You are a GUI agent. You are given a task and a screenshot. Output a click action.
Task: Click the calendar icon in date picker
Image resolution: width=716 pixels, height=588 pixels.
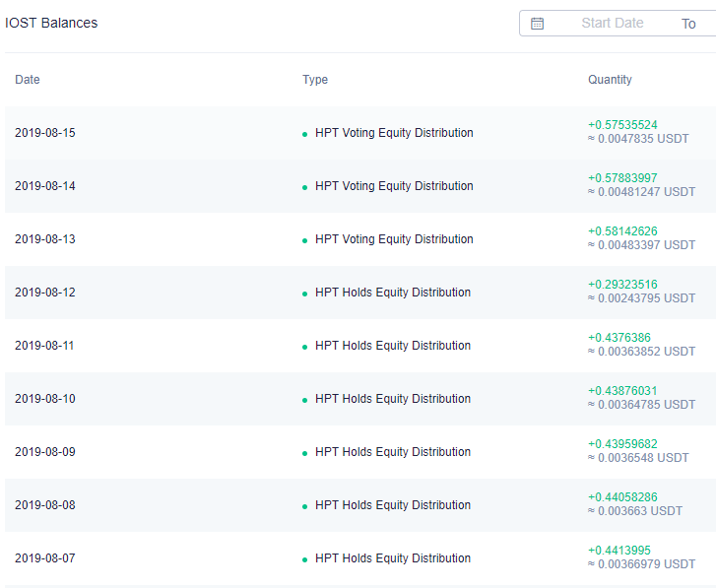[x=537, y=24]
